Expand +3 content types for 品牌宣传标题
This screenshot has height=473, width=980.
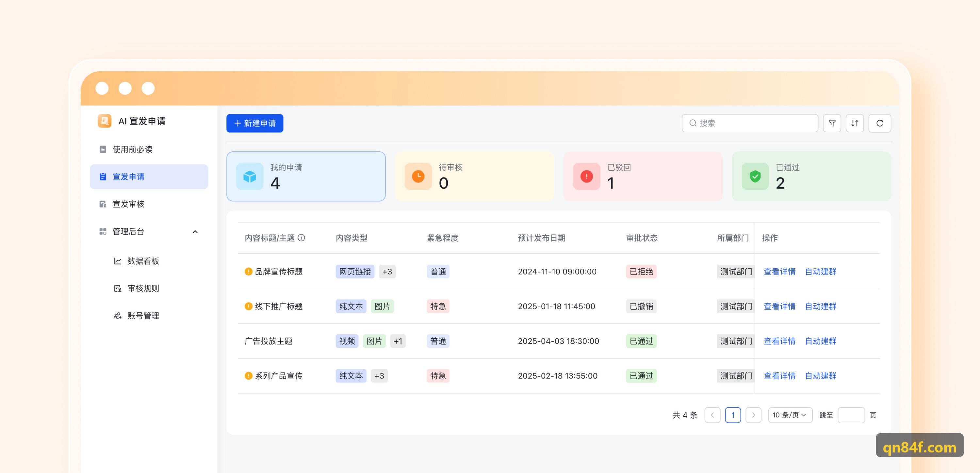[x=387, y=271]
